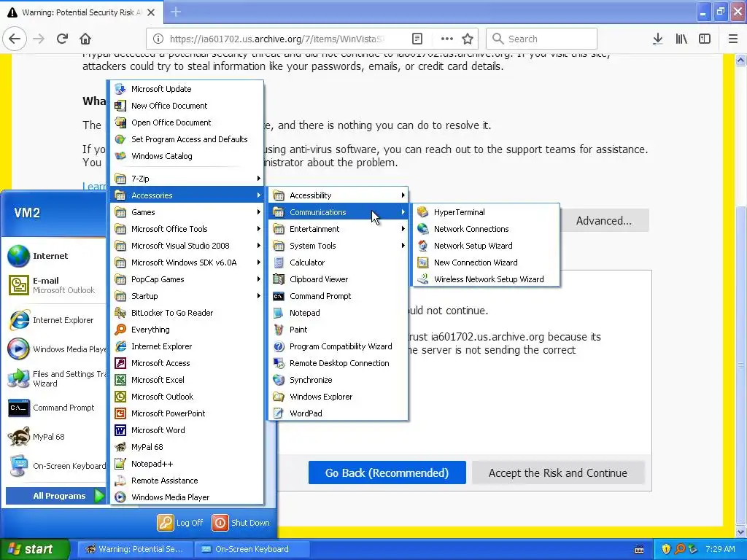Launch New Connection Wizard

pos(486,262)
